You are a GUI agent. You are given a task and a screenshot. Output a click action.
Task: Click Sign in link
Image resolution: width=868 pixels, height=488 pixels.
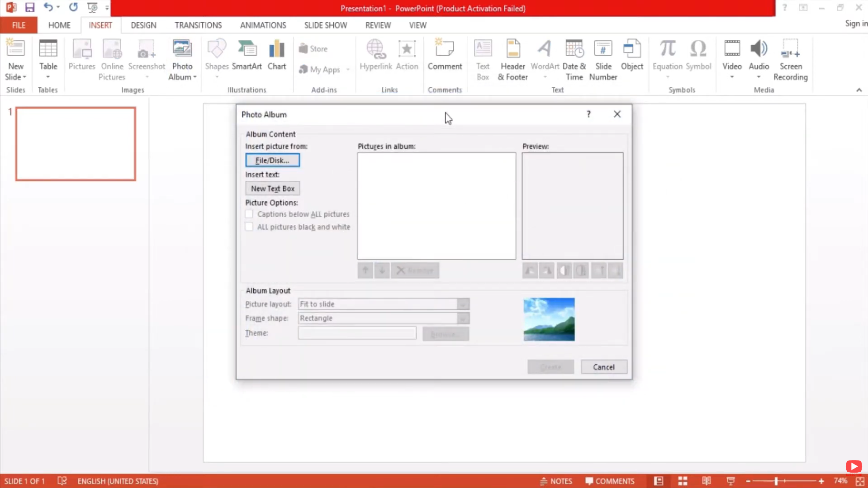coord(856,24)
